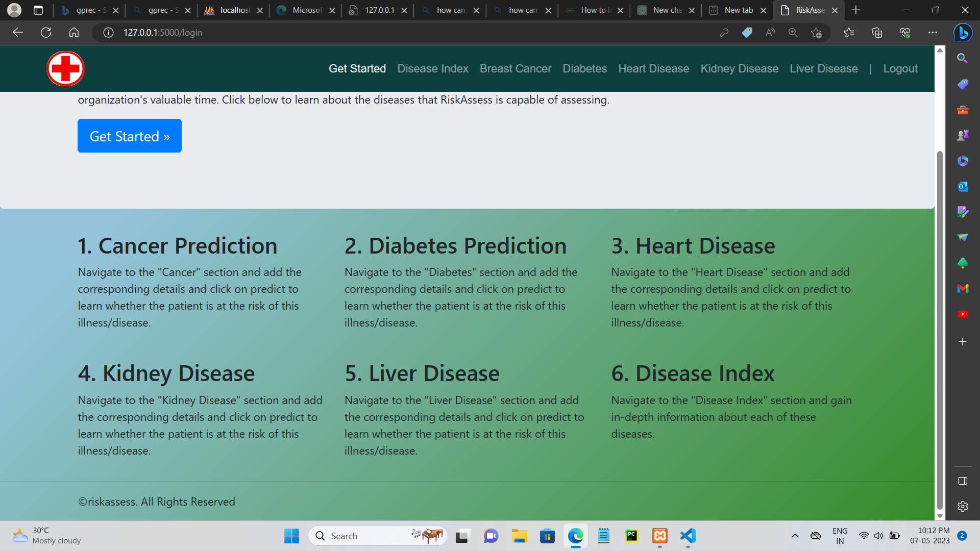Open Browser essentials heart icon
Screen dimensions: 980x551
[905, 33]
